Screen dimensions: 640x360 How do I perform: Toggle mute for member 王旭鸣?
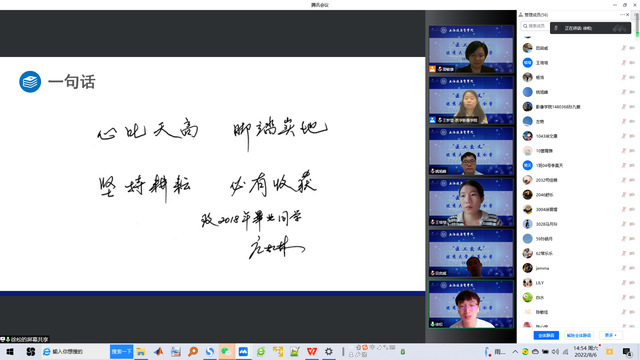tap(624, 62)
